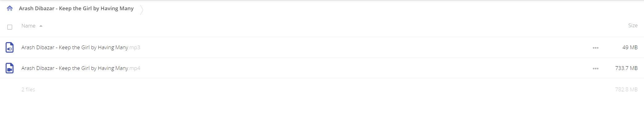Open more options for the mp3 file
Screen dimensions: 644x126
coord(596,48)
